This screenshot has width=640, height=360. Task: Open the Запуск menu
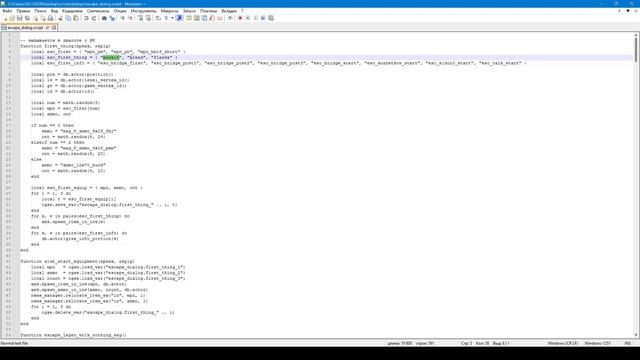[x=189, y=11]
